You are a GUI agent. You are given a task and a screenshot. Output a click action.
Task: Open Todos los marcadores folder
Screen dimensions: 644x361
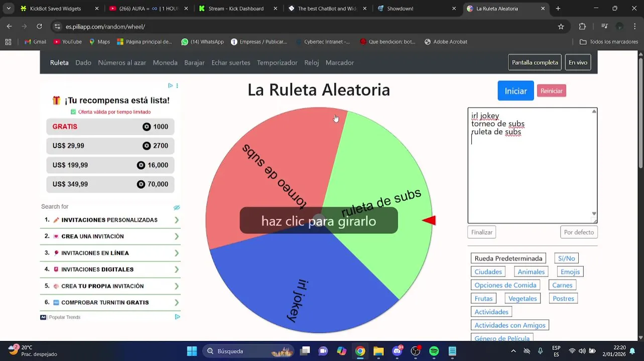(x=608, y=42)
